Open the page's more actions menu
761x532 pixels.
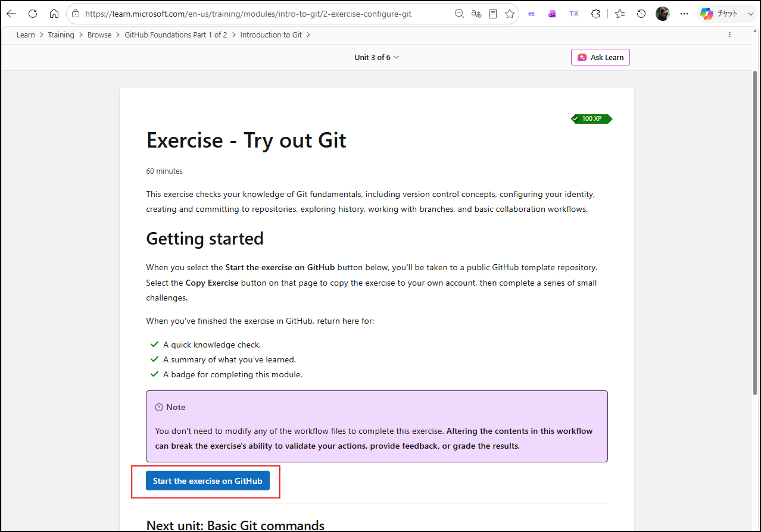730,35
